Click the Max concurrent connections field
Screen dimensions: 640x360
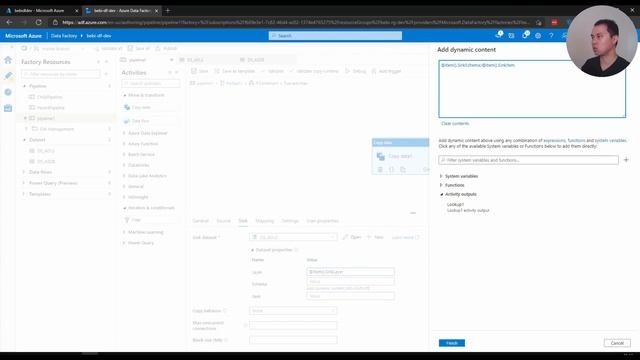click(293, 325)
